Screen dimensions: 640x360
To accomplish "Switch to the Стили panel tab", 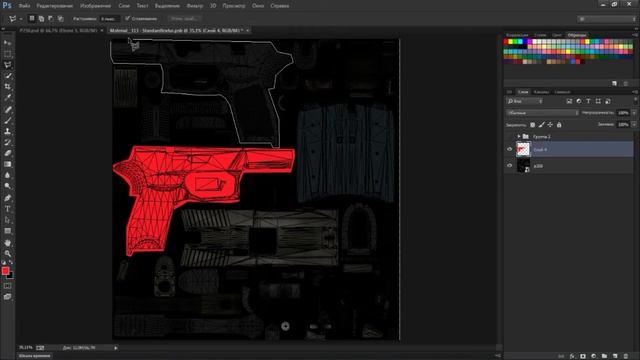I will click(540, 35).
